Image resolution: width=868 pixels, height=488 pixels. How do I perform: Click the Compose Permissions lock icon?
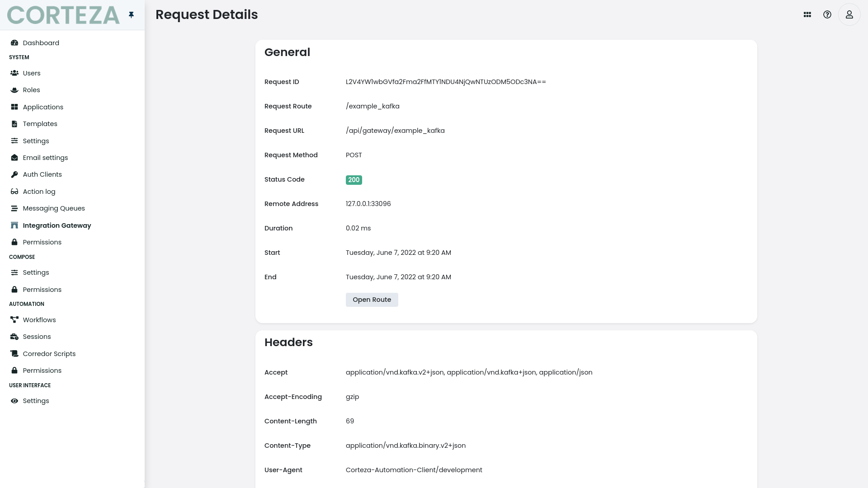point(14,290)
